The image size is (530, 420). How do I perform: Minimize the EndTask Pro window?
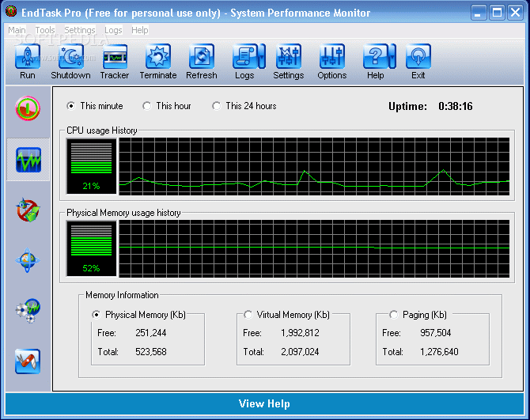(479, 13)
